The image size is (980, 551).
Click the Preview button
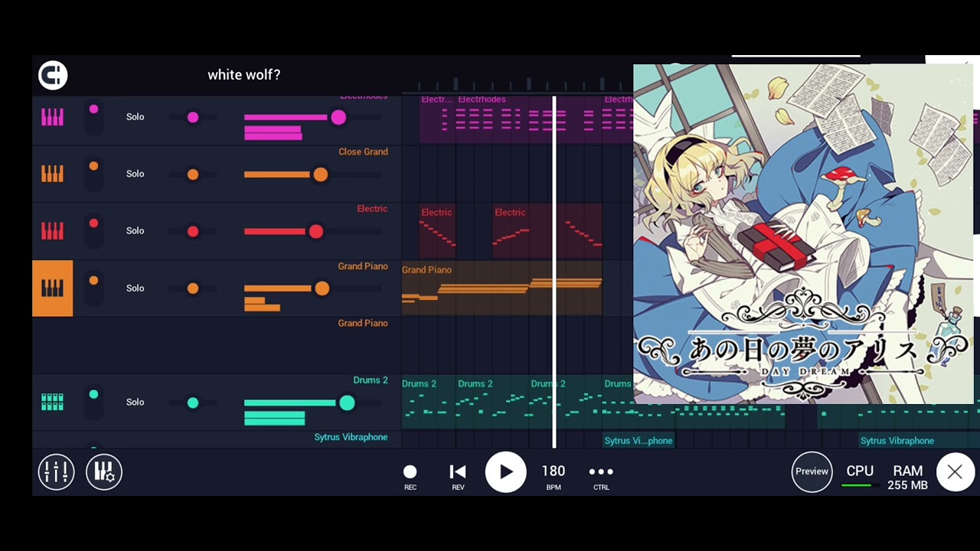(812, 471)
